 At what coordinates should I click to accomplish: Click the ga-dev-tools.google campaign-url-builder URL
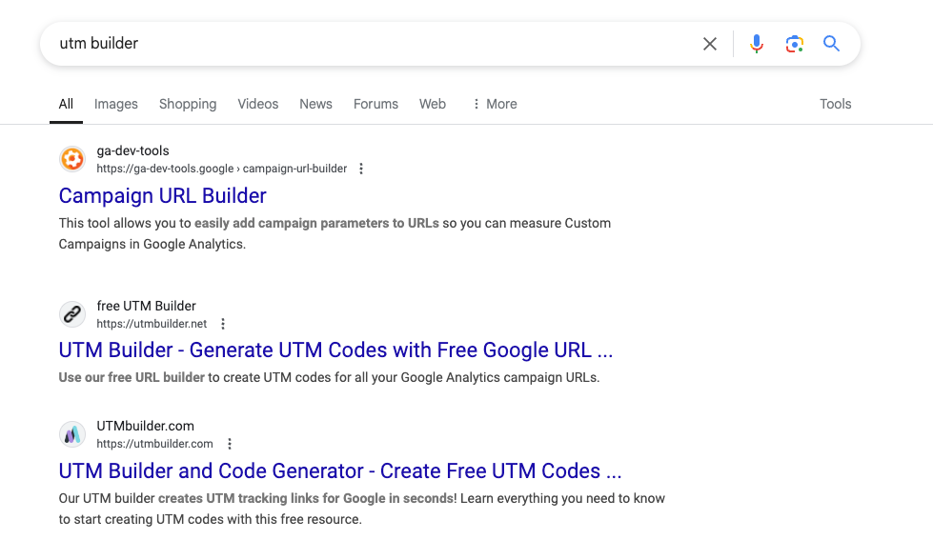click(x=221, y=169)
